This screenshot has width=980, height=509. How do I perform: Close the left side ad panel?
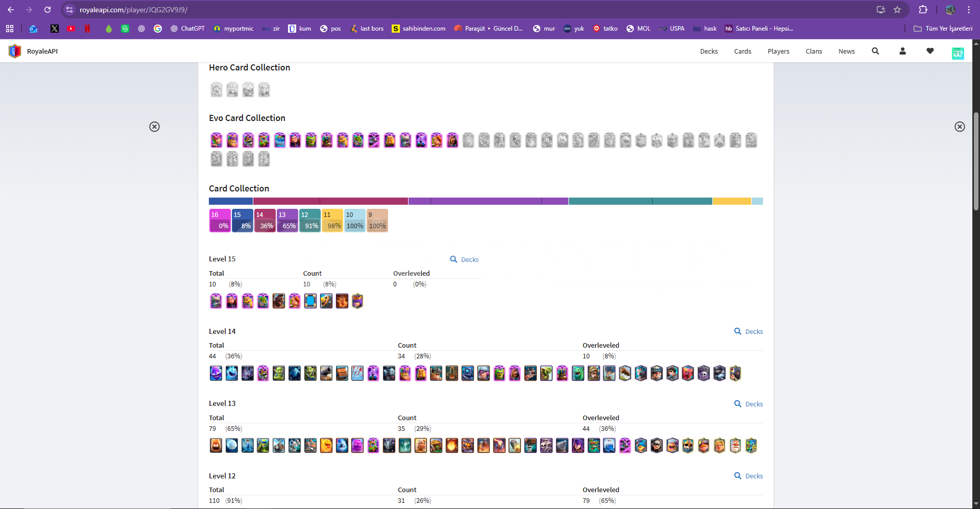click(x=154, y=127)
